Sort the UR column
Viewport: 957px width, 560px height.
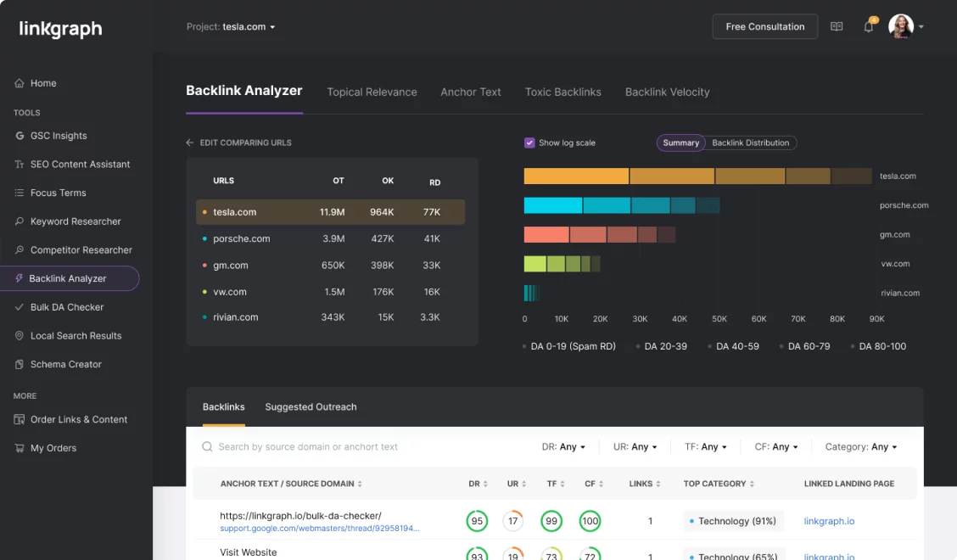[x=523, y=484]
